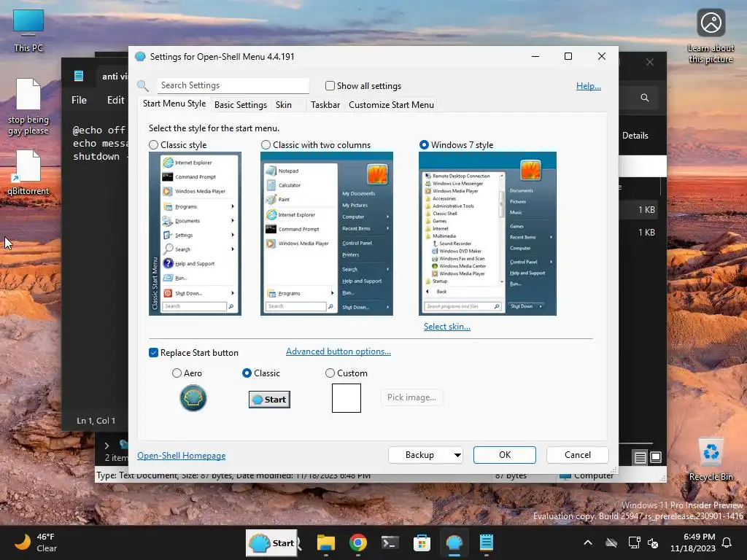The image size is (747, 560).
Task: Click the Open-Shell settings taskbar icon
Action: click(454, 542)
